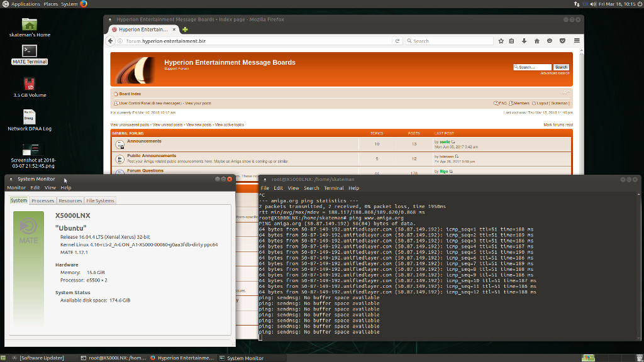644x362 pixels.
Task: Open the Announcements forum
Action: pyautogui.click(x=144, y=141)
